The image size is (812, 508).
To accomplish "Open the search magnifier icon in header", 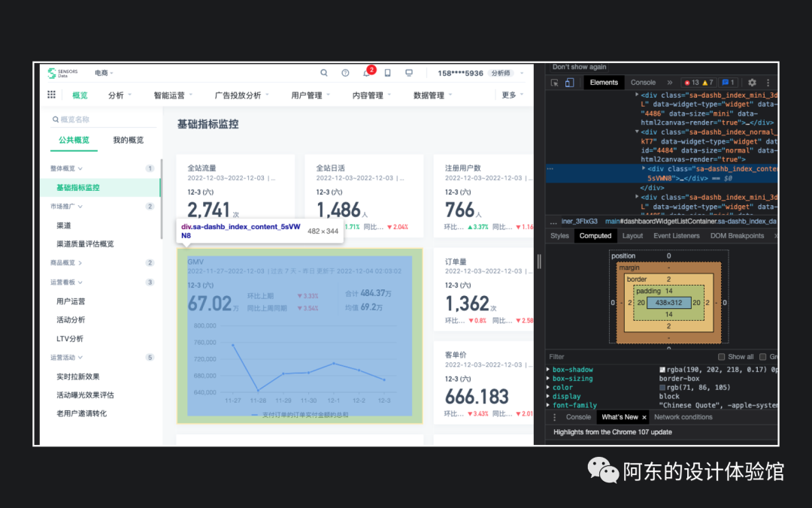I will [x=323, y=73].
